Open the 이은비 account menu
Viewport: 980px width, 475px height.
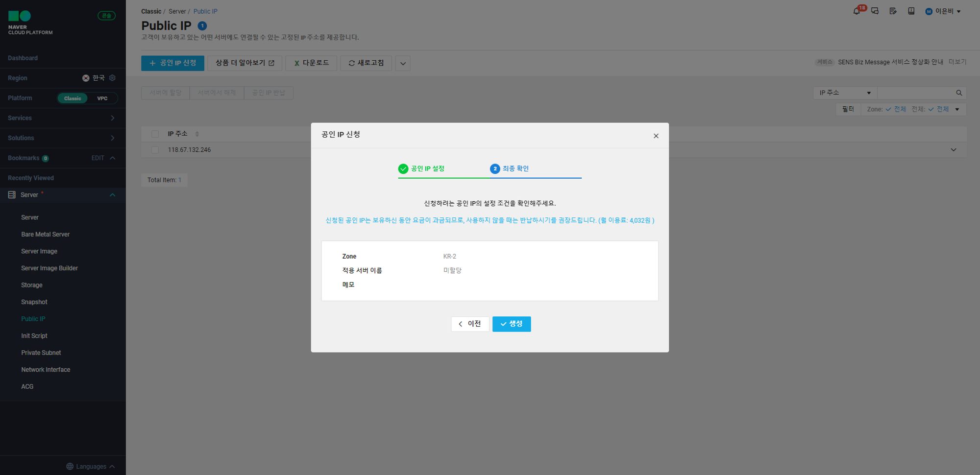(x=943, y=11)
